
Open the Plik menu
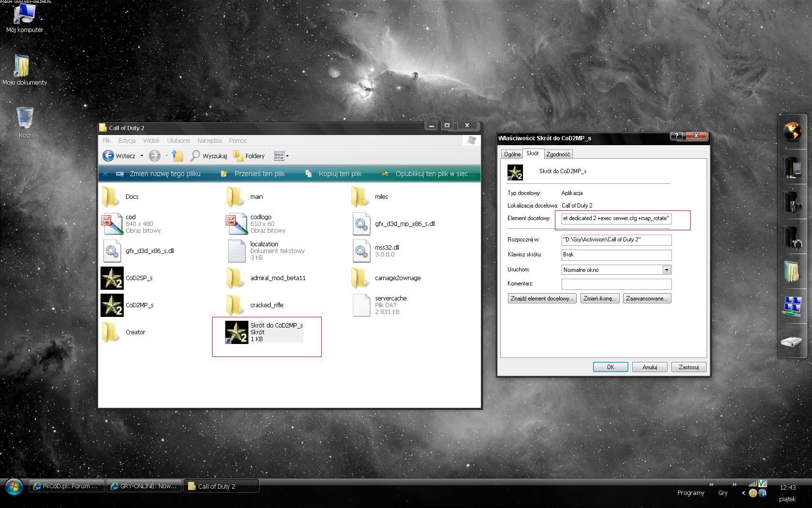point(107,141)
